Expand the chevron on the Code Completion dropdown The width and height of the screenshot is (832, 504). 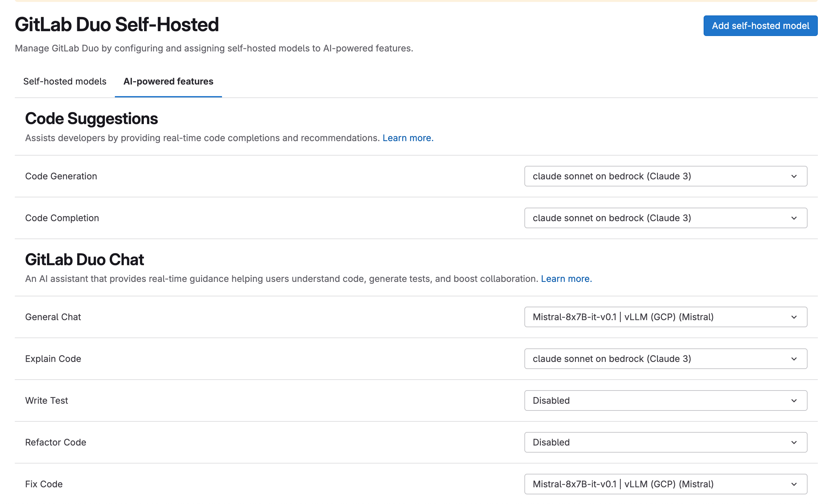pyautogui.click(x=794, y=218)
